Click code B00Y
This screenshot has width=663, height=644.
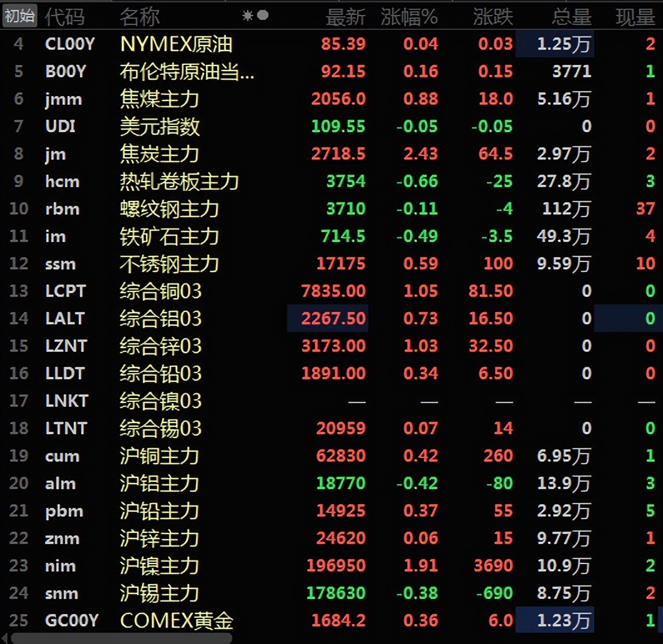click(66, 71)
